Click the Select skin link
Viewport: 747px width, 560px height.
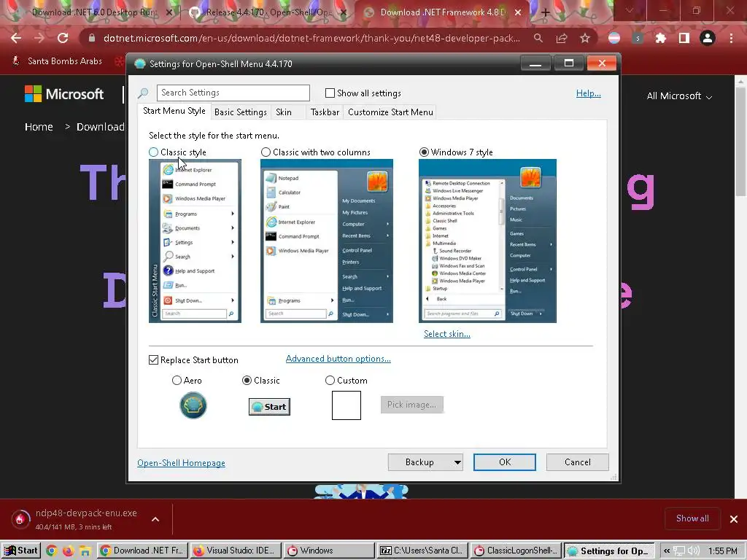(447, 334)
